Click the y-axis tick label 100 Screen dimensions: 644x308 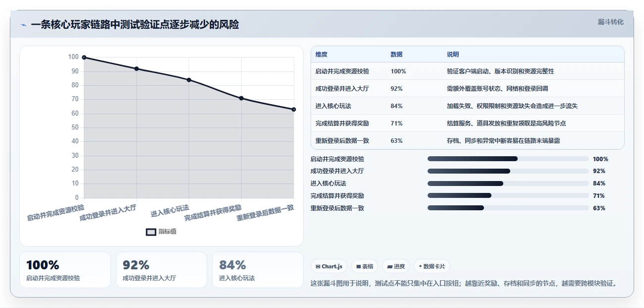coord(73,57)
